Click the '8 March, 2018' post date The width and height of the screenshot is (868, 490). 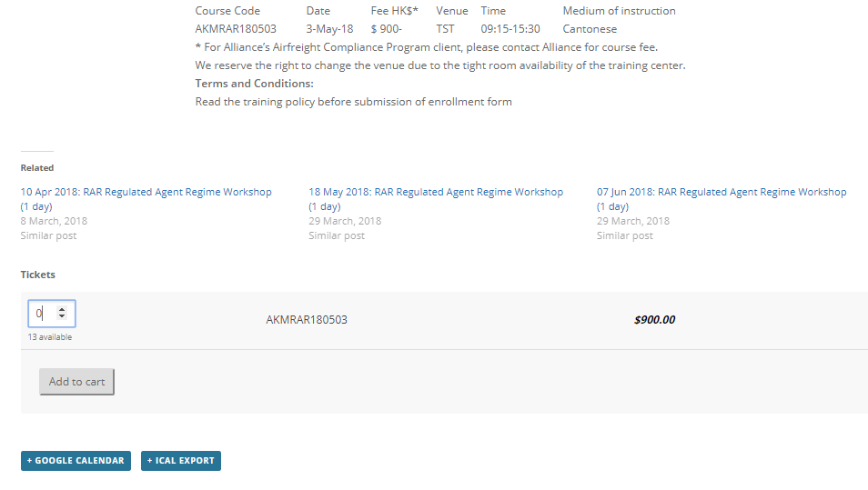point(54,221)
